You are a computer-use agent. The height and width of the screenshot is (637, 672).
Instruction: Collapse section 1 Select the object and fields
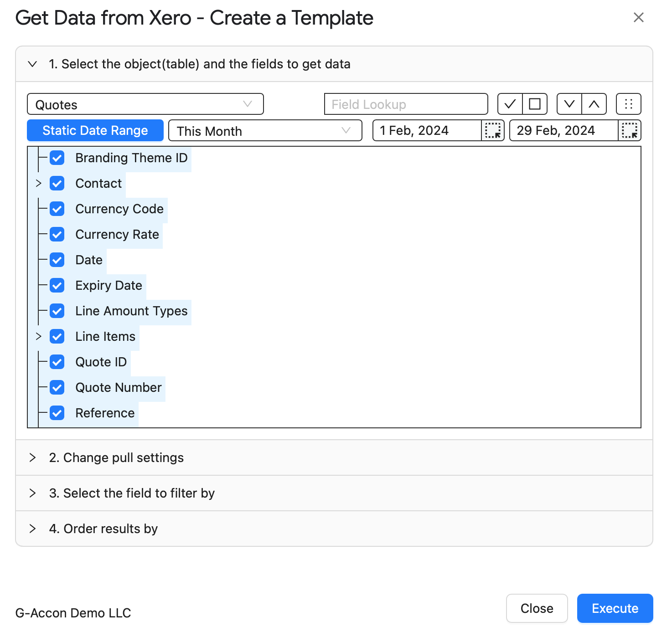point(334,64)
